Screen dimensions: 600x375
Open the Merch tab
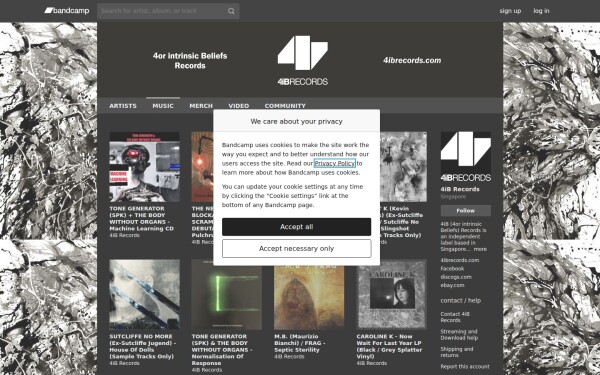point(201,106)
